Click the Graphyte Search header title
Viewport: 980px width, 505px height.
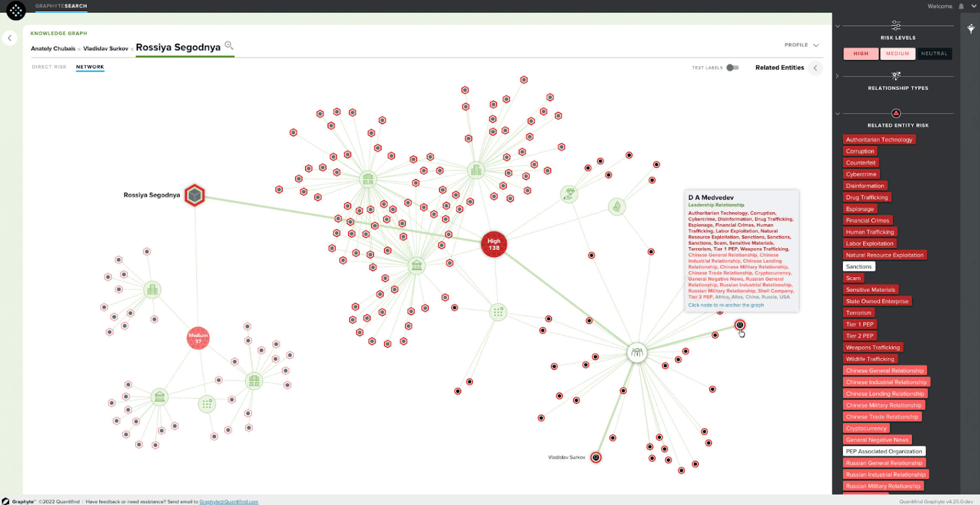click(61, 6)
